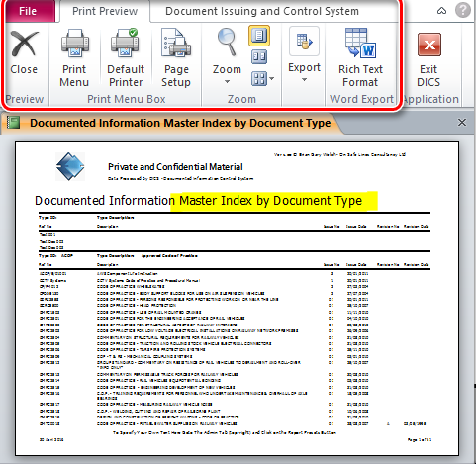Toggle the One Page view button
Screen dimensions: 476x464
259,36
